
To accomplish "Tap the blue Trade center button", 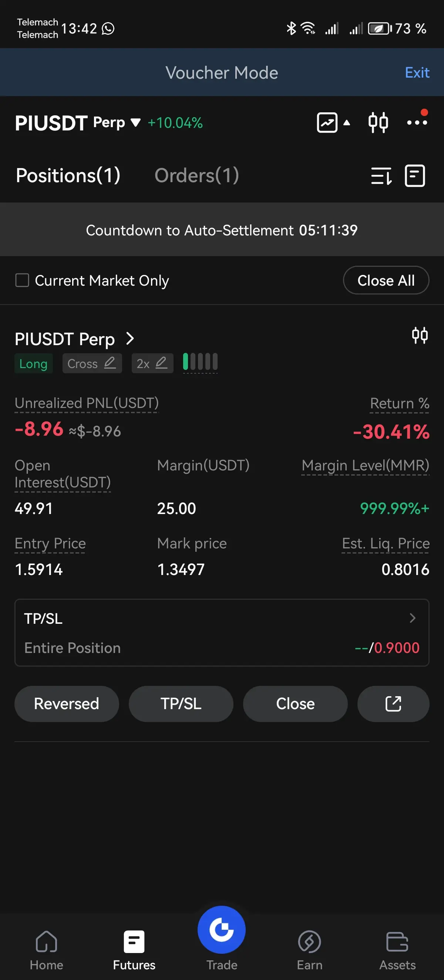I will click(x=222, y=929).
